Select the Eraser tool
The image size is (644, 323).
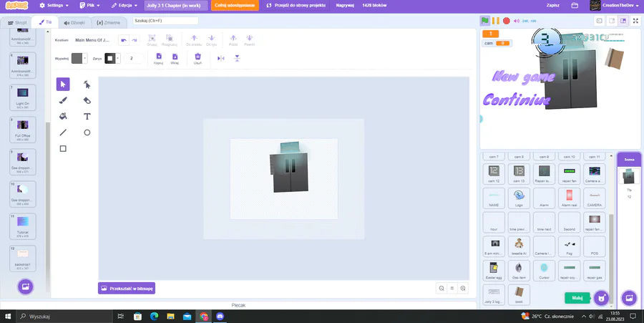pyautogui.click(x=87, y=100)
